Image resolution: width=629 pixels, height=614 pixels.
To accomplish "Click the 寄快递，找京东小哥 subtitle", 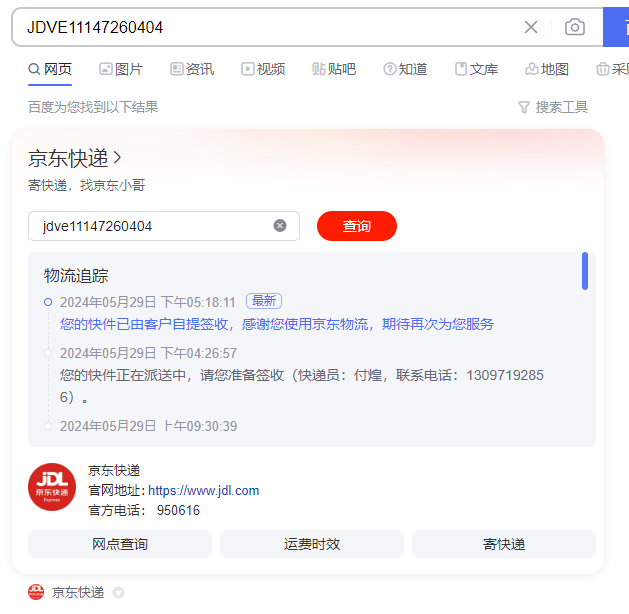I will 86,185.
